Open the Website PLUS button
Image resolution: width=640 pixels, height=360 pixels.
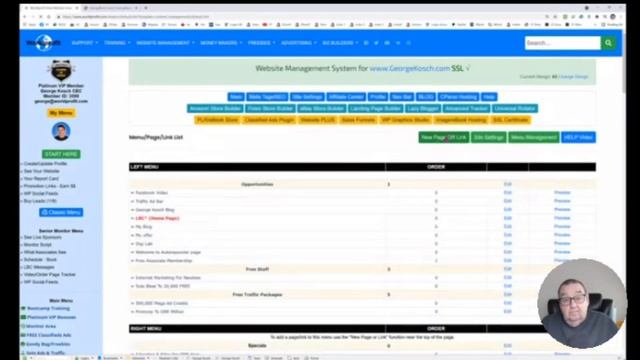point(317,120)
